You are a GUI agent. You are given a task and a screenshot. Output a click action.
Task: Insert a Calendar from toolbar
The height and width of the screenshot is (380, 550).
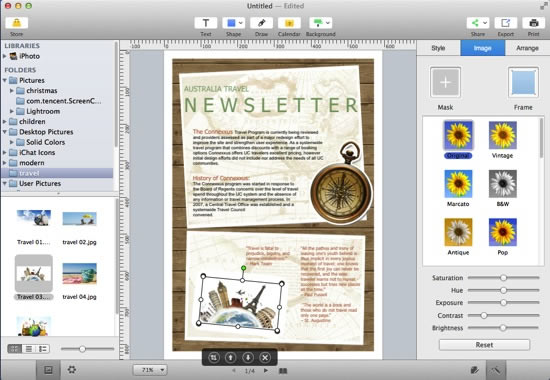pos(289,23)
